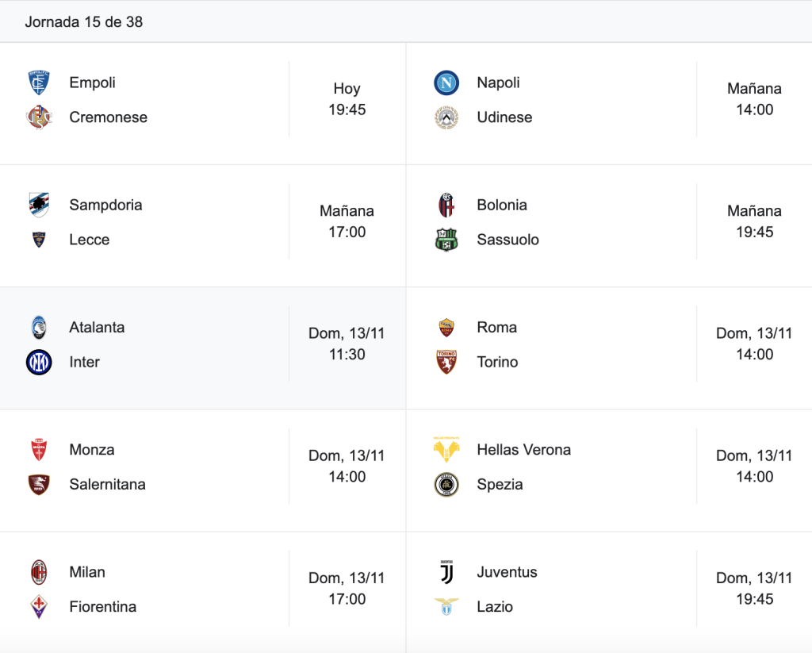Select the Udinese team name
Viewport: 812px width, 653px height.
504,117
